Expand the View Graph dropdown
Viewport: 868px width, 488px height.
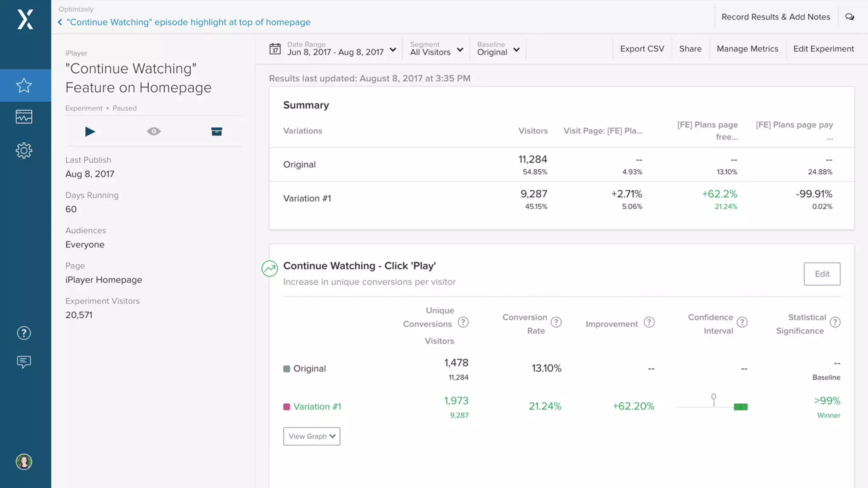pos(312,436)
